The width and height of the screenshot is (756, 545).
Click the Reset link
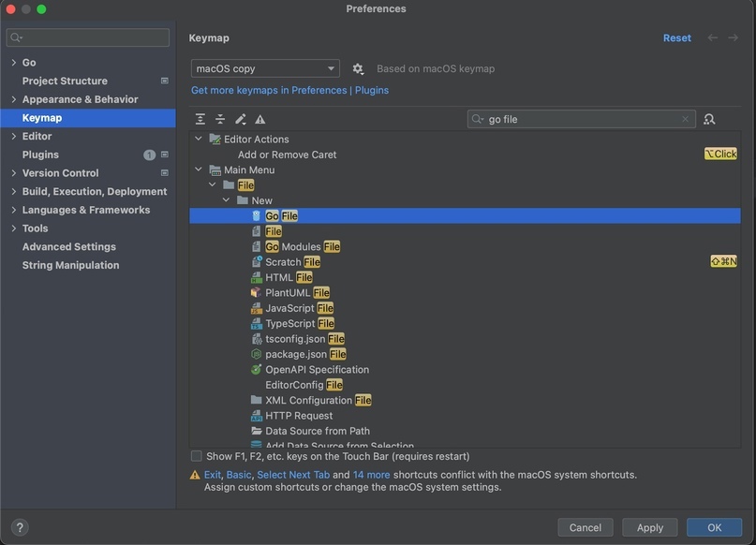[x=676, y=38]
